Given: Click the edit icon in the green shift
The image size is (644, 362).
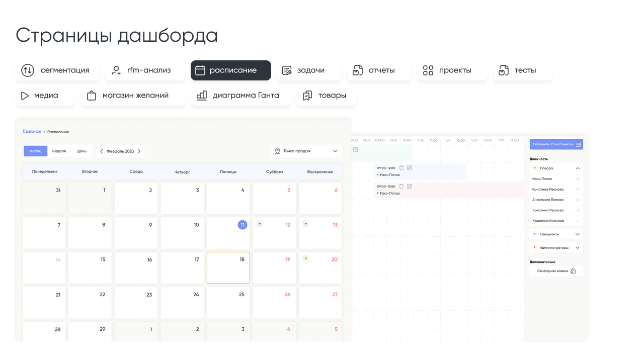Looking at the screenshot, I should (356, 149).
